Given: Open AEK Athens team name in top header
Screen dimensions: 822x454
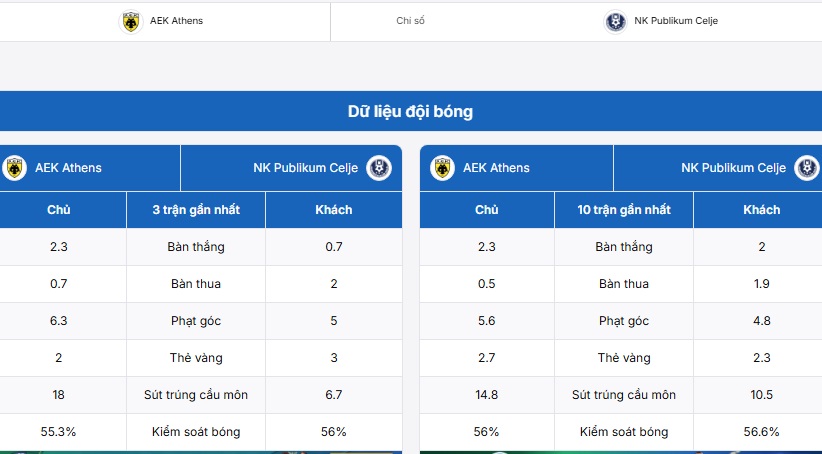Looking at the screenshot, I should [176, 21].
